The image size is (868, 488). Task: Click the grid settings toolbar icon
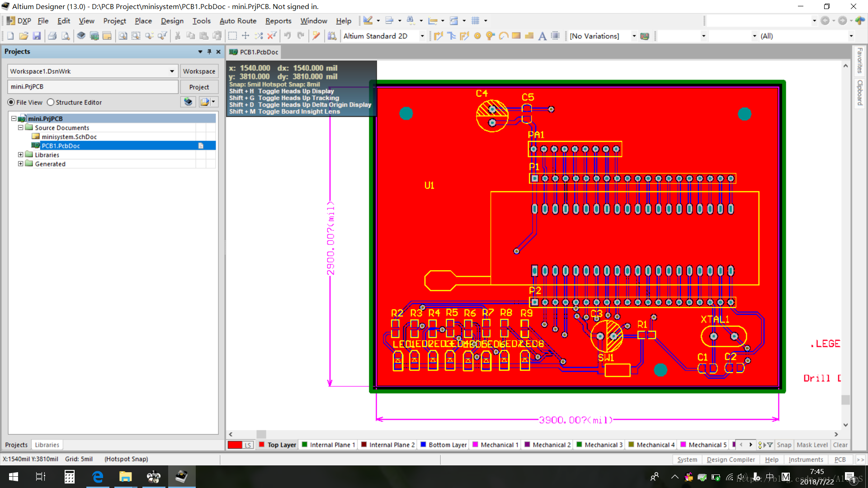click(475, 21)
